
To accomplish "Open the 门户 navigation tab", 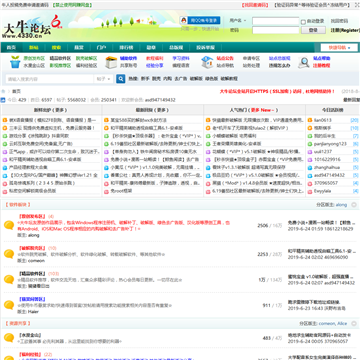I will 101,47.
